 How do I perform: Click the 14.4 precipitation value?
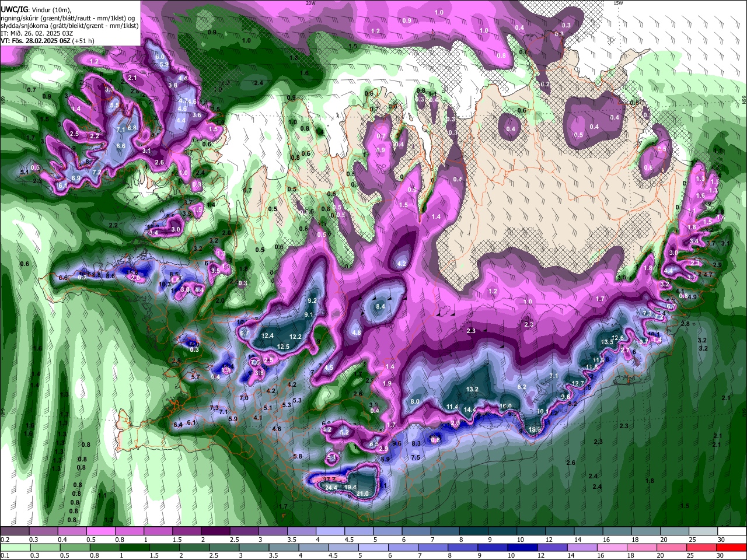click(x=470, y=410)
